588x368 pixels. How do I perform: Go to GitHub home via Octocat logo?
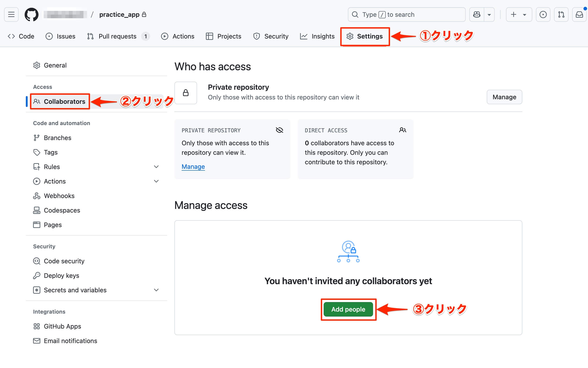click(32, 15)
